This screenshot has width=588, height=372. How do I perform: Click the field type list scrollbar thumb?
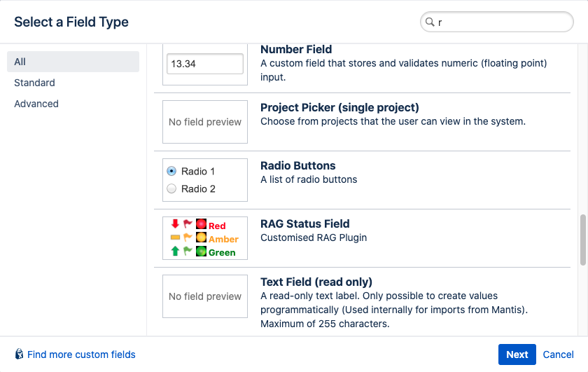(x=583, y=240)
